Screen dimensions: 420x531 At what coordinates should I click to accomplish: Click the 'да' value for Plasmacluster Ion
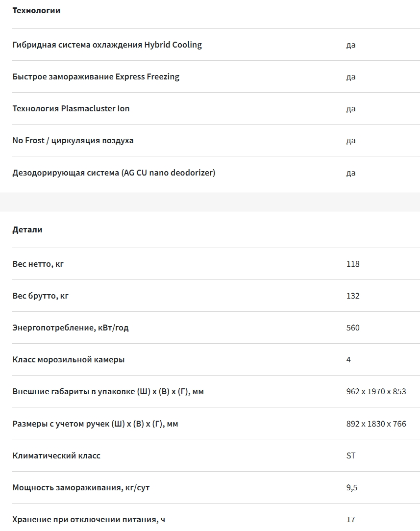point(350,109)
